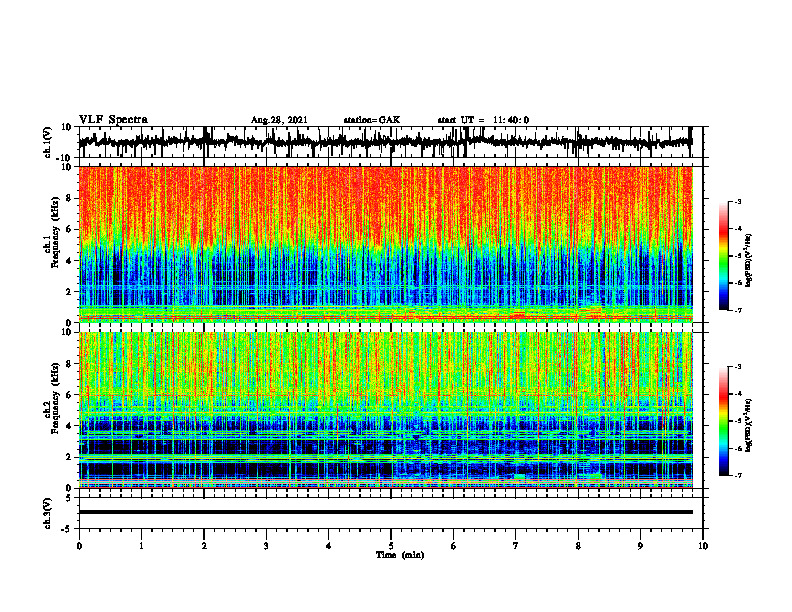Click the '10' tick on the time axis

tap(703, 546)
